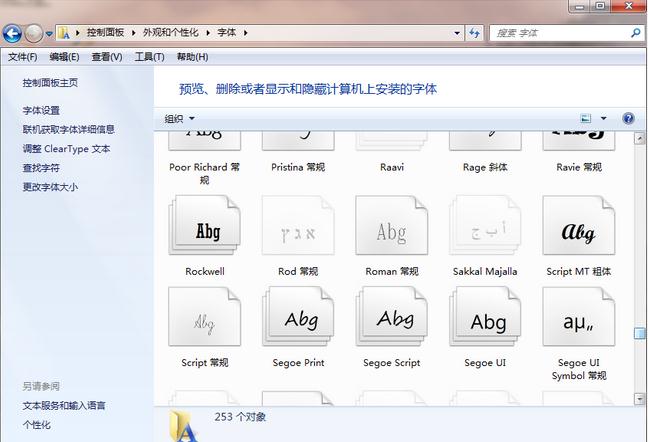
Task: Click the Fonts folder icon in address bar
Action: coord(64,33)
